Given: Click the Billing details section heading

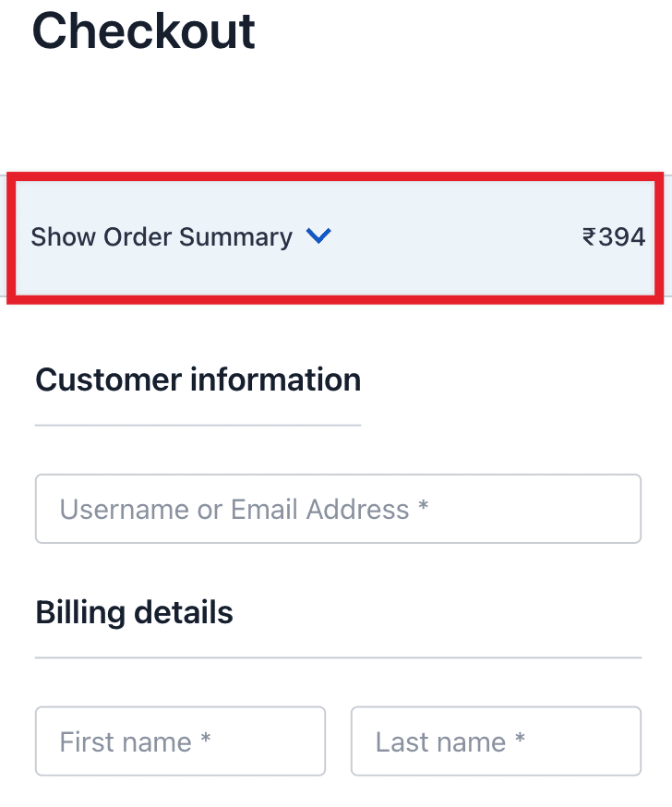Looking at the screenshot, I should (134, 611).
